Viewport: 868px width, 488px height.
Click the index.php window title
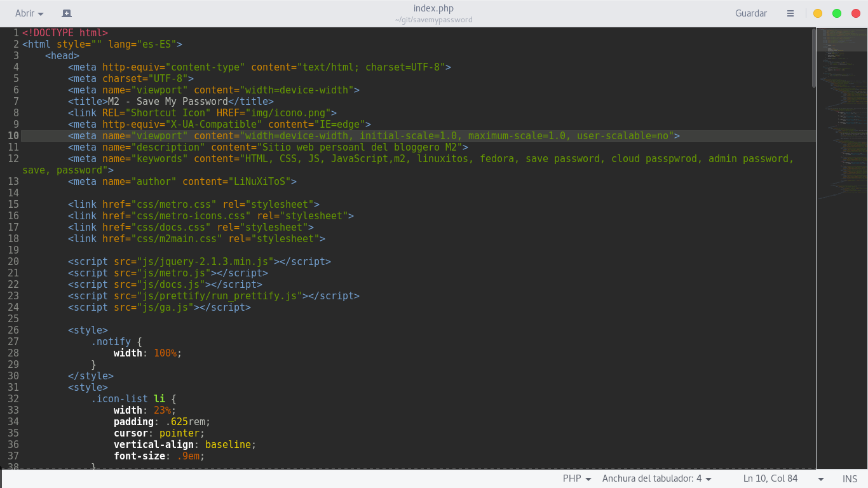433,8
